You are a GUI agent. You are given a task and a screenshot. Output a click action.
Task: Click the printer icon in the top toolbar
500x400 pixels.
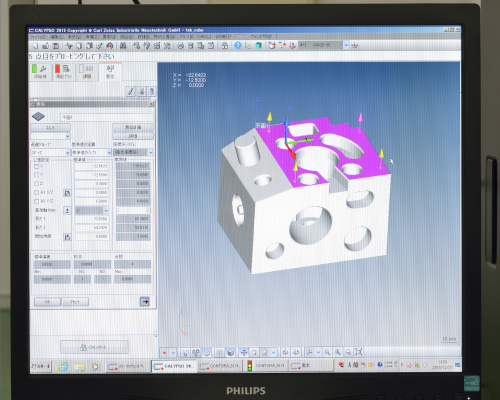point(180,46)
